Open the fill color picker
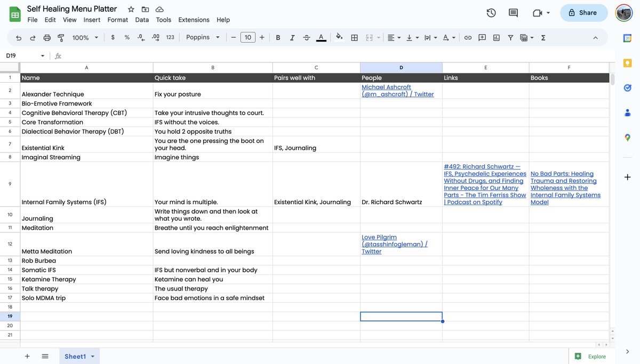Image resolution: width=640 pixels, height=364 pixels. 339,37
